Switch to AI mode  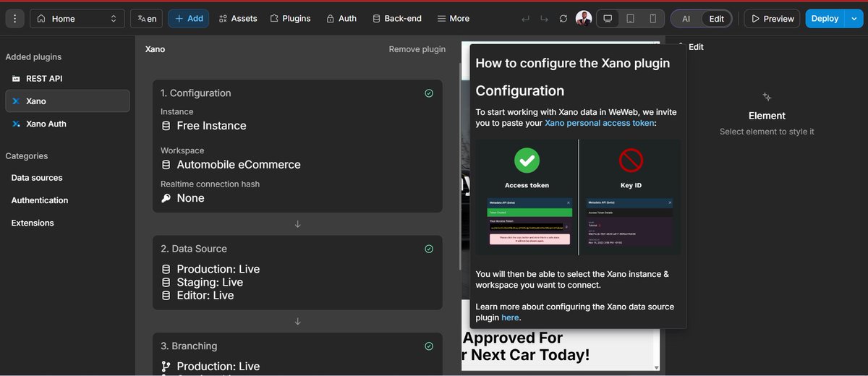pyautogui.click(x=686, y=19)
